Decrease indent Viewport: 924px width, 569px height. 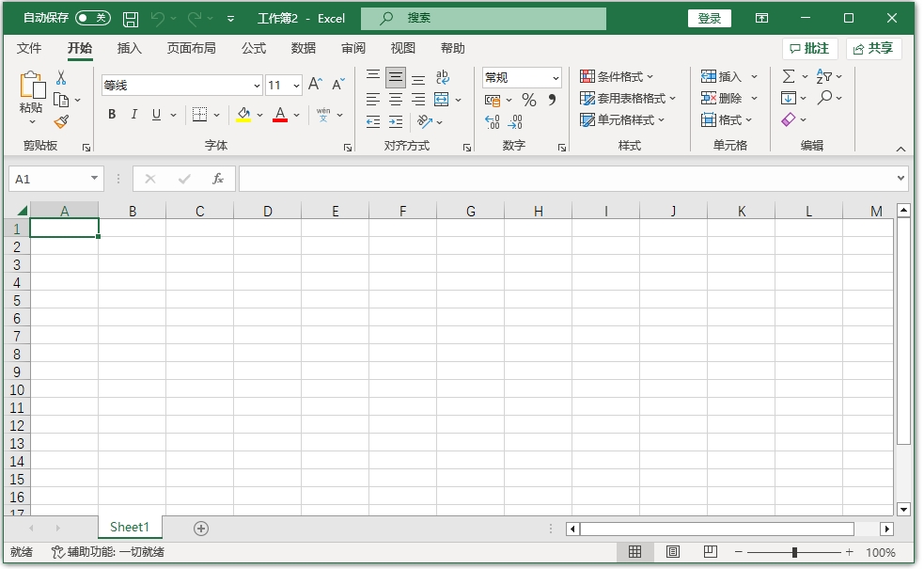point(372,121)
